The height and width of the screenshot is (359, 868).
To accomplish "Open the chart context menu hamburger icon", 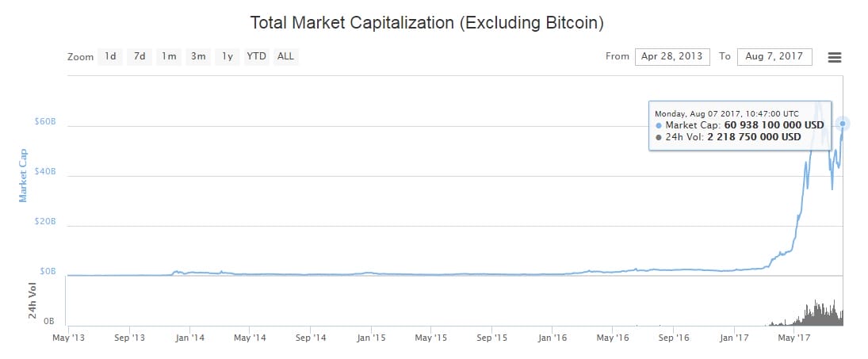I will pos(834,57).
